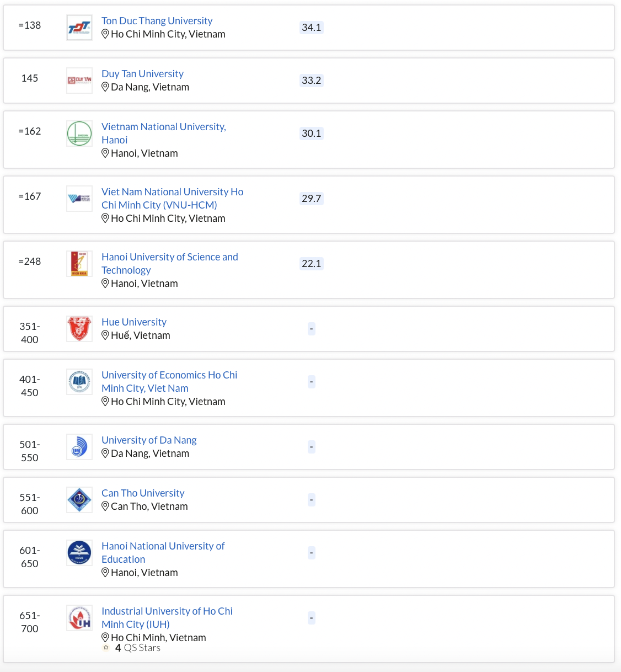Click the 34.1 overall score badge
The image size is (621, 672).
point(311,28)
